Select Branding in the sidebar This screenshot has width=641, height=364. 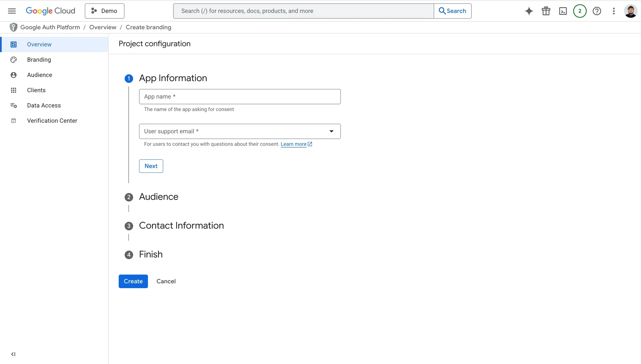click(x=39, y=60)
